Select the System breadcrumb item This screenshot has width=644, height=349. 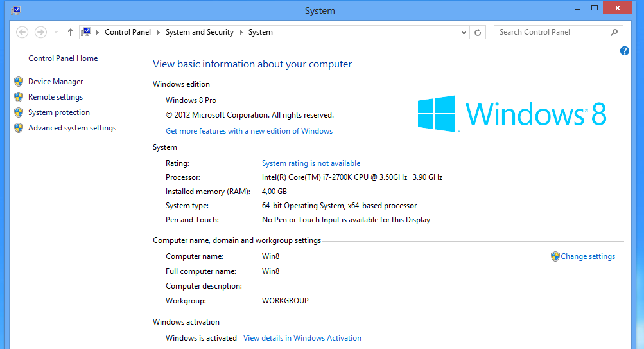point(261,32)
